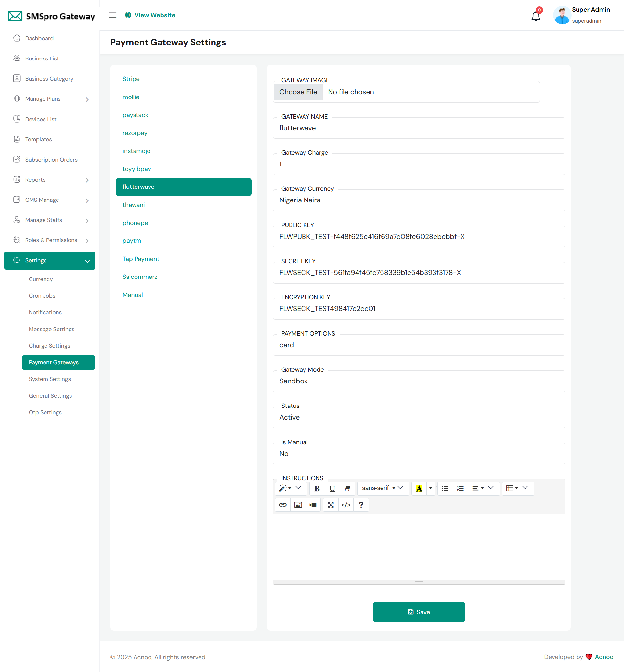Toggle bold formatting in the editor
The width and height of the screenshot is (624, 672).
coord(317,488)
